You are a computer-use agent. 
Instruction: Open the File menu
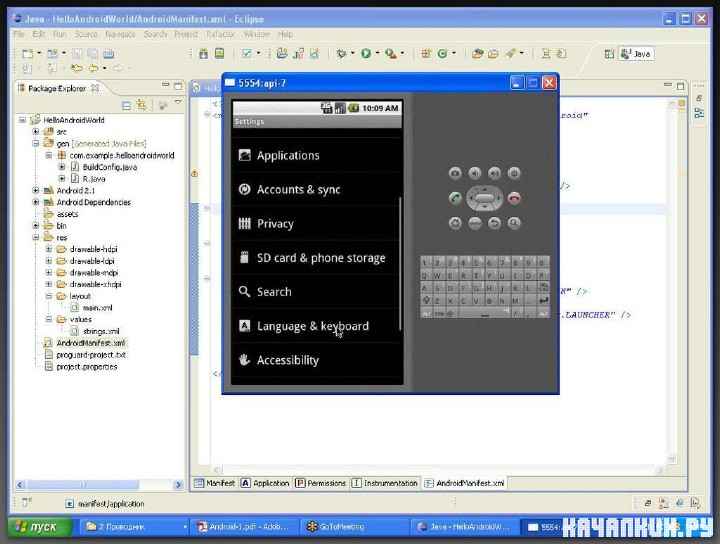point(19,34)
